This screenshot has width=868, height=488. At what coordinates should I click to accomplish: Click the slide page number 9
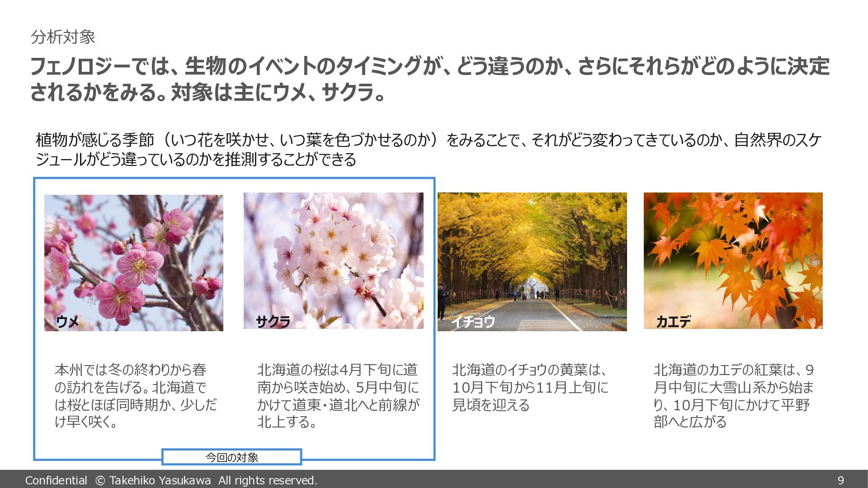pos(840,480)
